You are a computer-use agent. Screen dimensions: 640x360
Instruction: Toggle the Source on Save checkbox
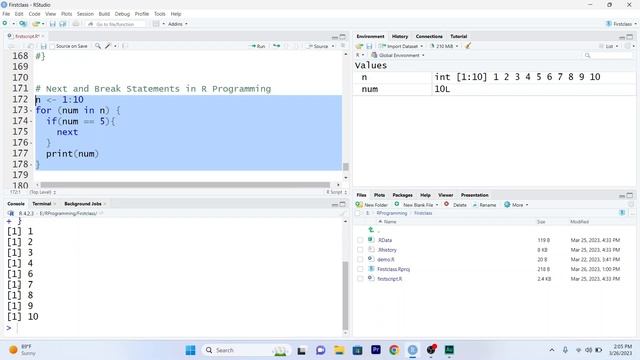click(52, 46)
